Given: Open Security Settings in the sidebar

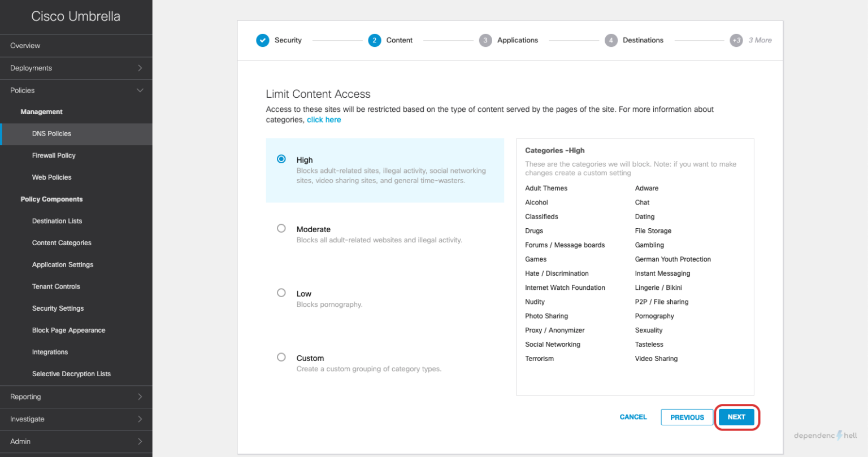Looking at the screenshot, I should [x=58, y=308].
